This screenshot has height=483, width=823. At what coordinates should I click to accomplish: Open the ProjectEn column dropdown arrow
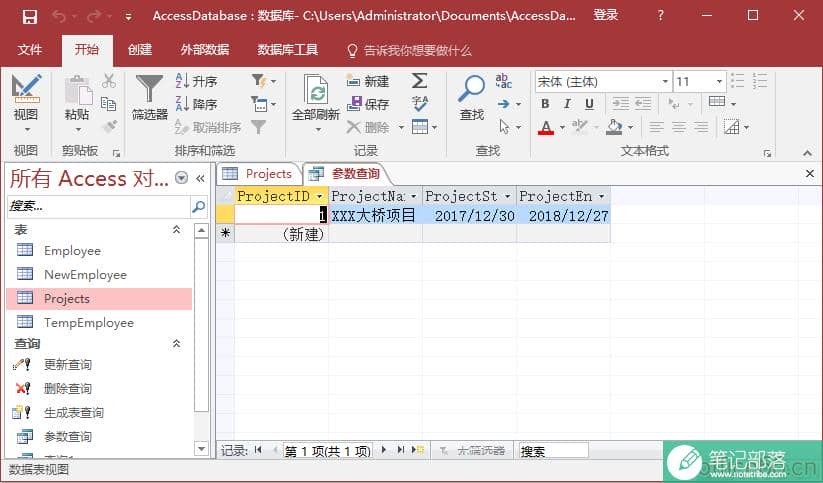click(x=602, y=196)
